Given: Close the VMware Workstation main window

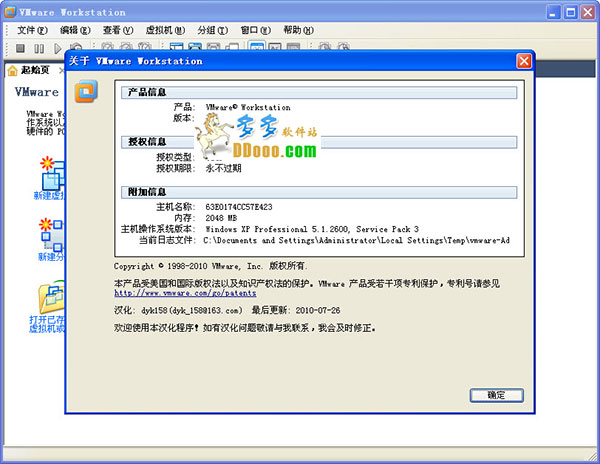Looking at the screenshot, I should 588,12.
